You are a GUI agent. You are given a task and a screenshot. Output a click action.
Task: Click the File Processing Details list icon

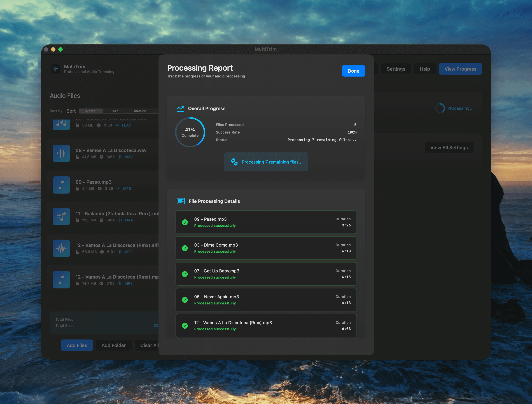pos(181,201)
